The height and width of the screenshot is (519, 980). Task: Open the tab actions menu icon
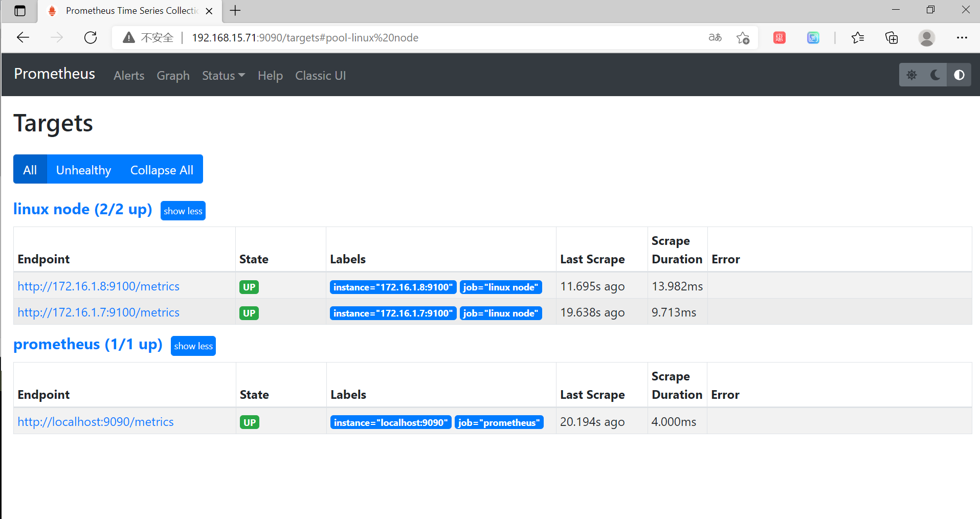[20, 11]
